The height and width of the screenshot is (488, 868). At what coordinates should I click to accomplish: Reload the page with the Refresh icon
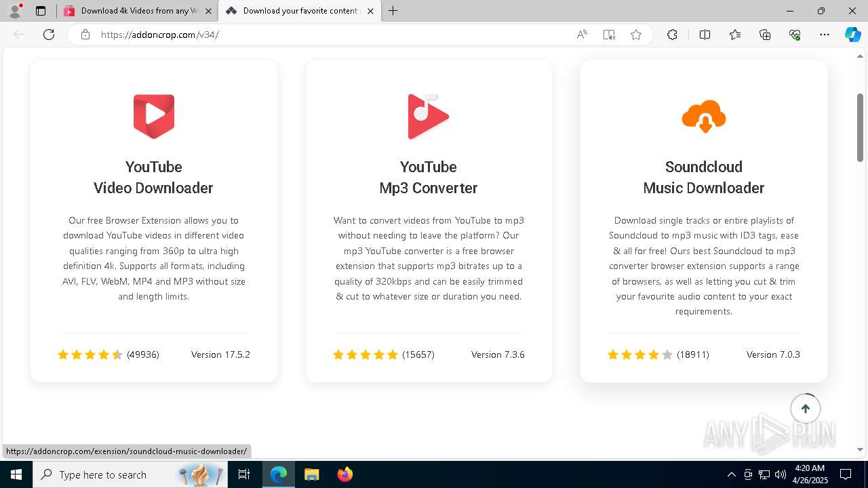click(49, 35)
